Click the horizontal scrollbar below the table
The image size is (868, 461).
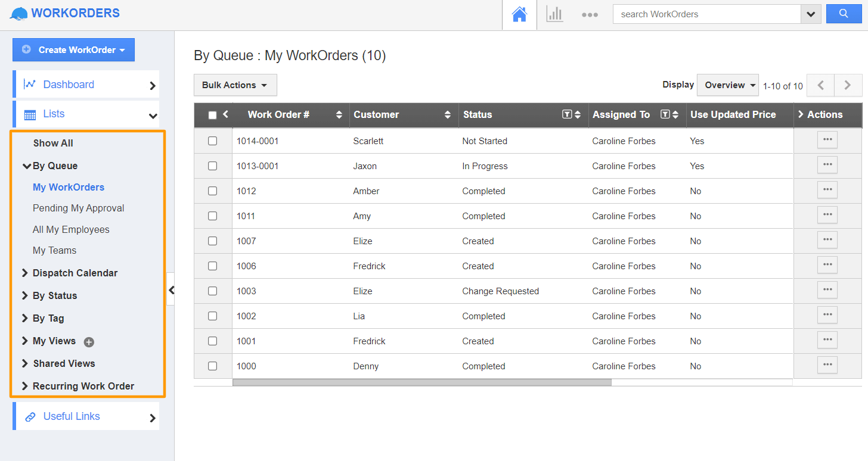(423, 382)
